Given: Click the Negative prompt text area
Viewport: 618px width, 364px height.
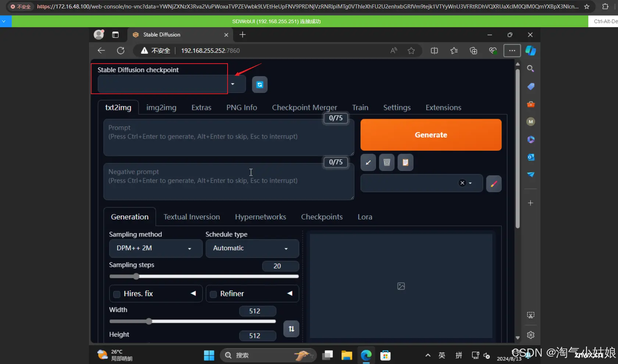Looking at the screenshot, I should [x=229, y=182].
